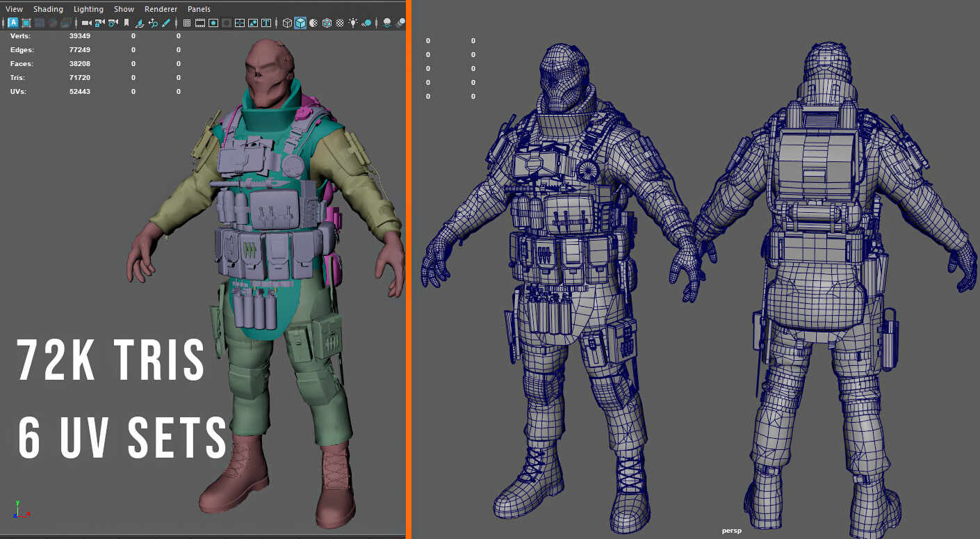Click the Screen Space Ambient Occlusion icon

[x=387, y=23]
